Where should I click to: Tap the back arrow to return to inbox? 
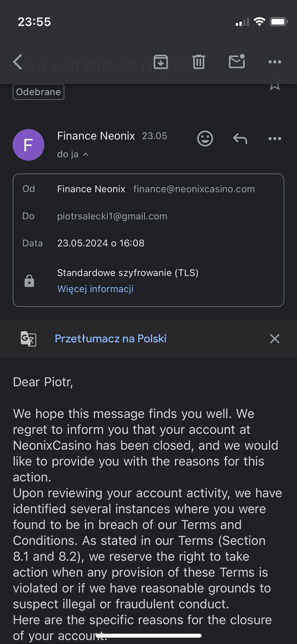(18, 62)
